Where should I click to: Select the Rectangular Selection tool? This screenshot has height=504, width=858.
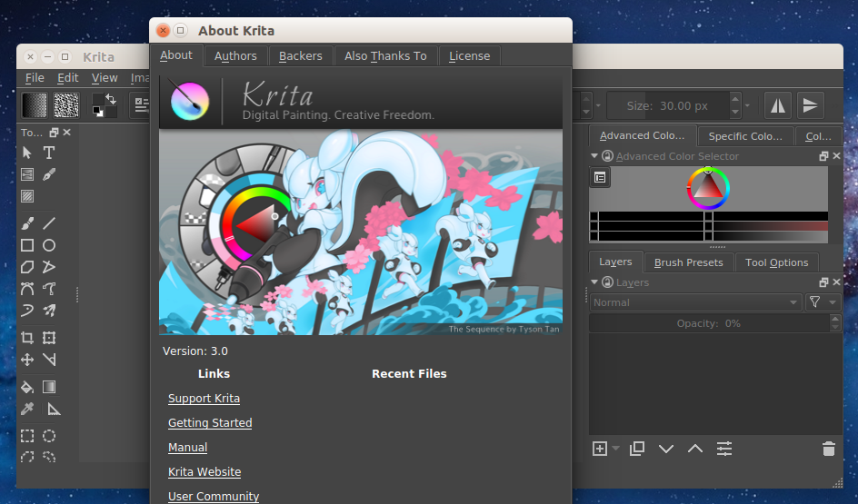tap(27, 436)
